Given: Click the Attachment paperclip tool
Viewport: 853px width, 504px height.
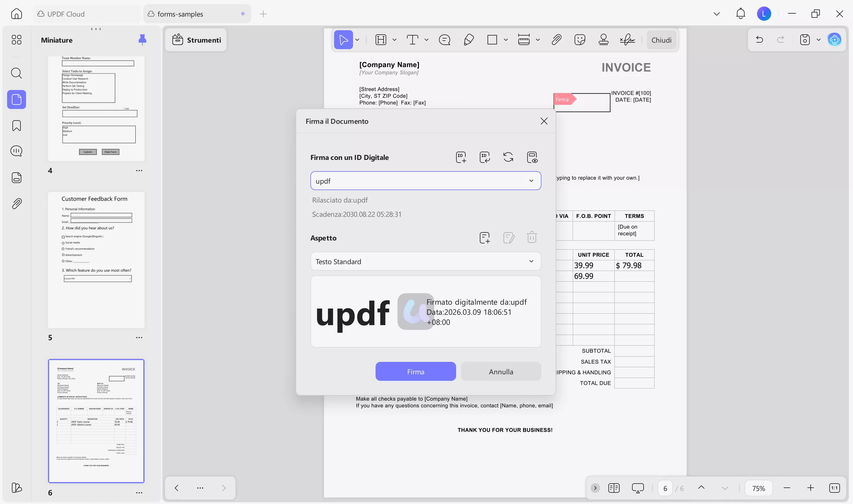Looking at the screenshot, I should pyautogui.click(x=556, y=40).
